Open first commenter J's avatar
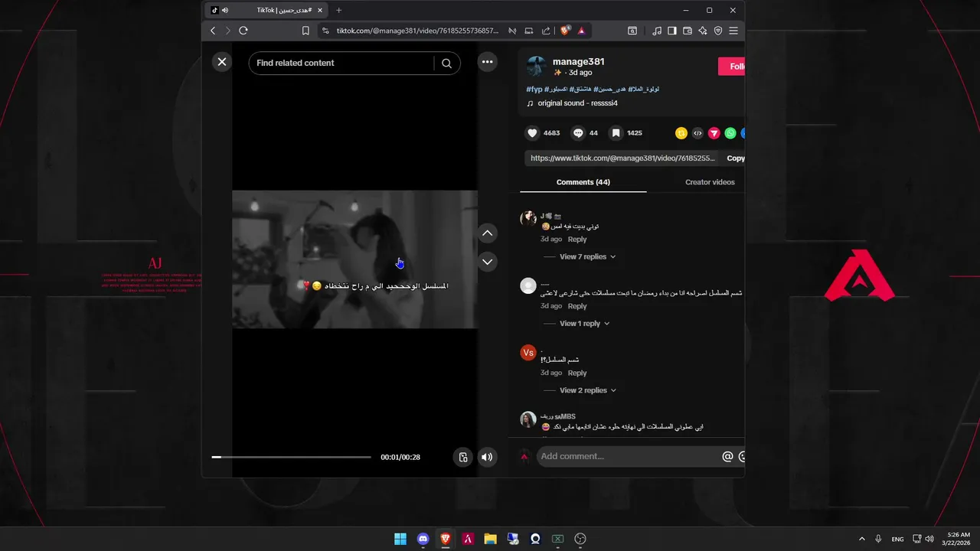The height and width of the screenshot is (551, 980). (x=528, y=219)
